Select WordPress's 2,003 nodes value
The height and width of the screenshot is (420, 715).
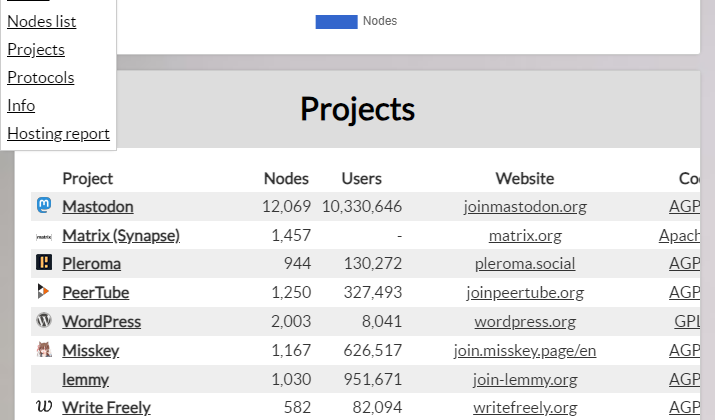[291, 321]
